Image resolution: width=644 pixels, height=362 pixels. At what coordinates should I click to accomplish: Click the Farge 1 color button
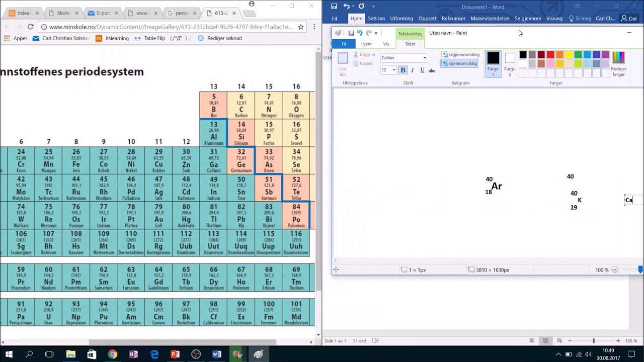pos(493,64)
